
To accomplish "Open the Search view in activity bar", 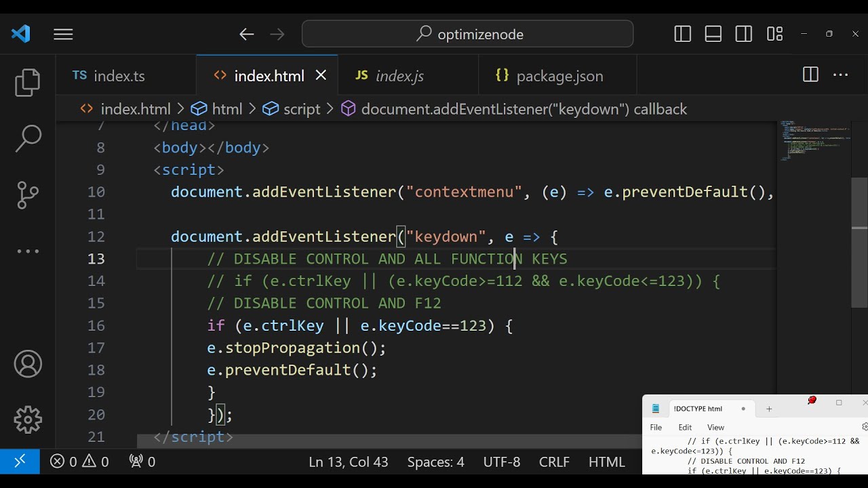I will (28, 138).
